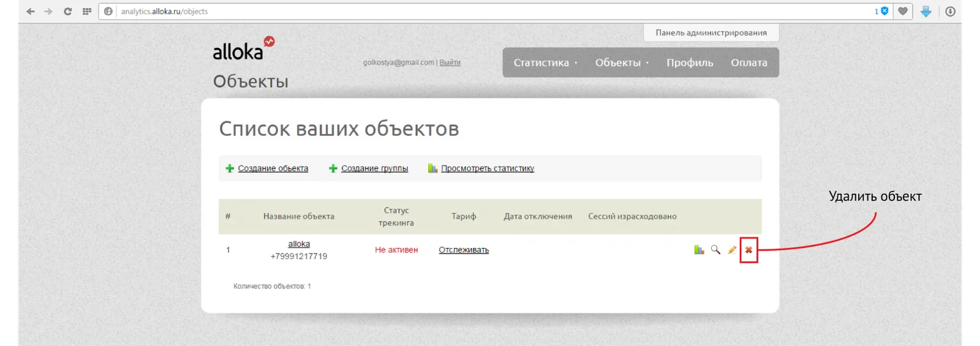Viewport: 980px width, 346px height.
Task: Click the Название объекта column header
Action: coord(299,216)
